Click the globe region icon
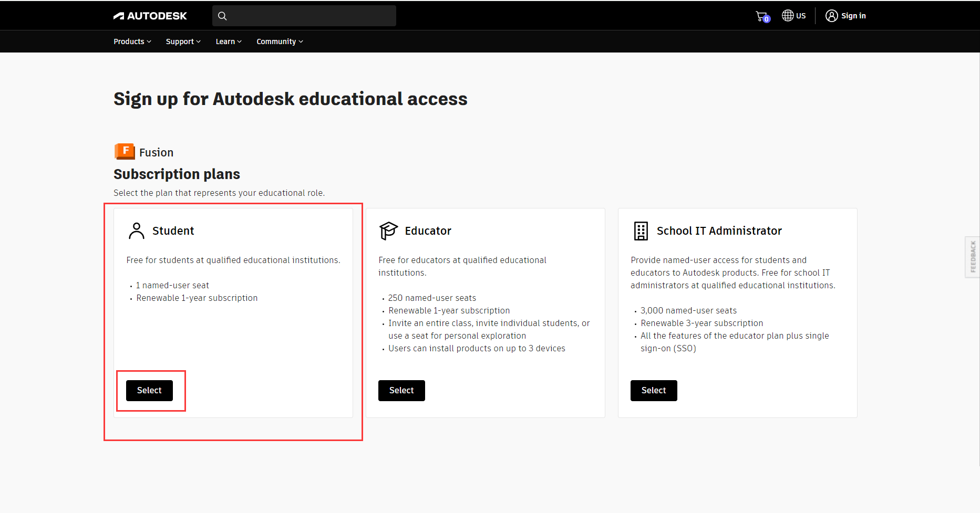This screenshot has height=513, width=980. coord(788,16)
